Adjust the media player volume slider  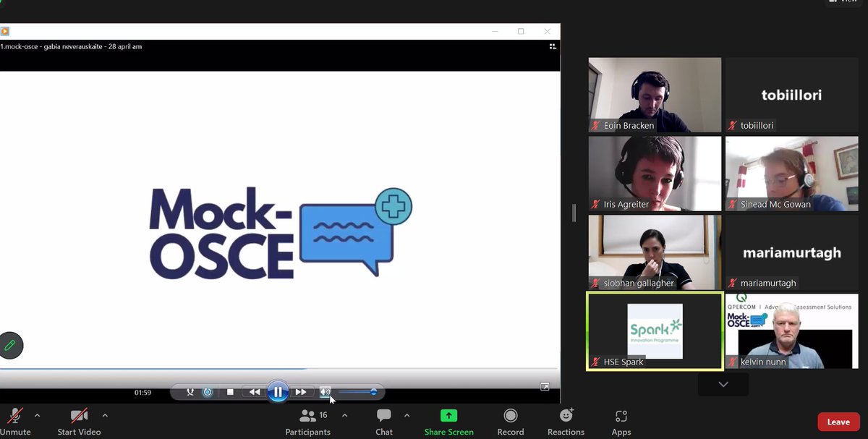click(357, 392)
